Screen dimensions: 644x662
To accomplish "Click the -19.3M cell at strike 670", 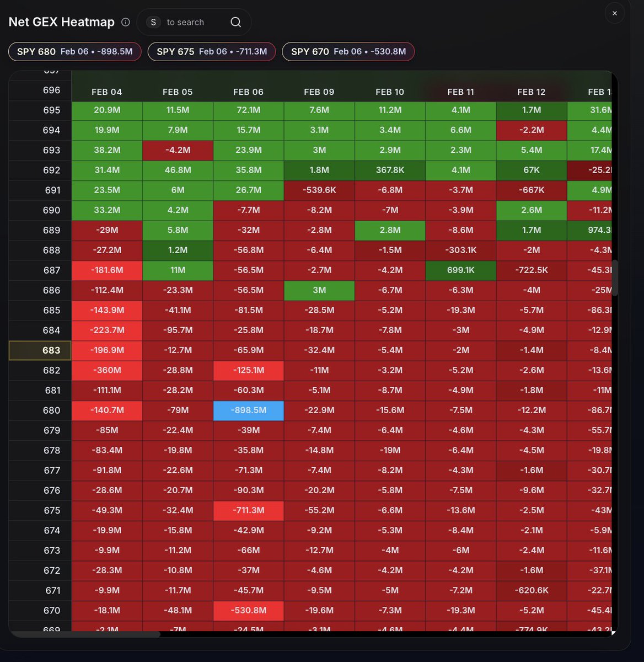I will (461, 611).
